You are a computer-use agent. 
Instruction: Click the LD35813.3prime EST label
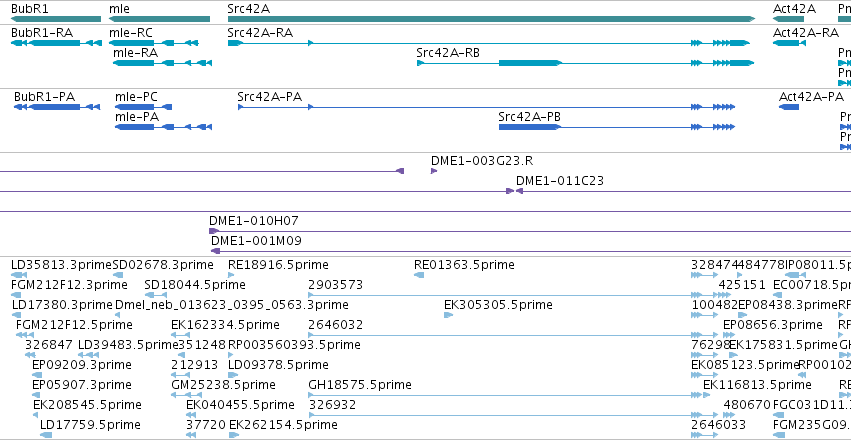pyautogui.click(x=61, y=265)
